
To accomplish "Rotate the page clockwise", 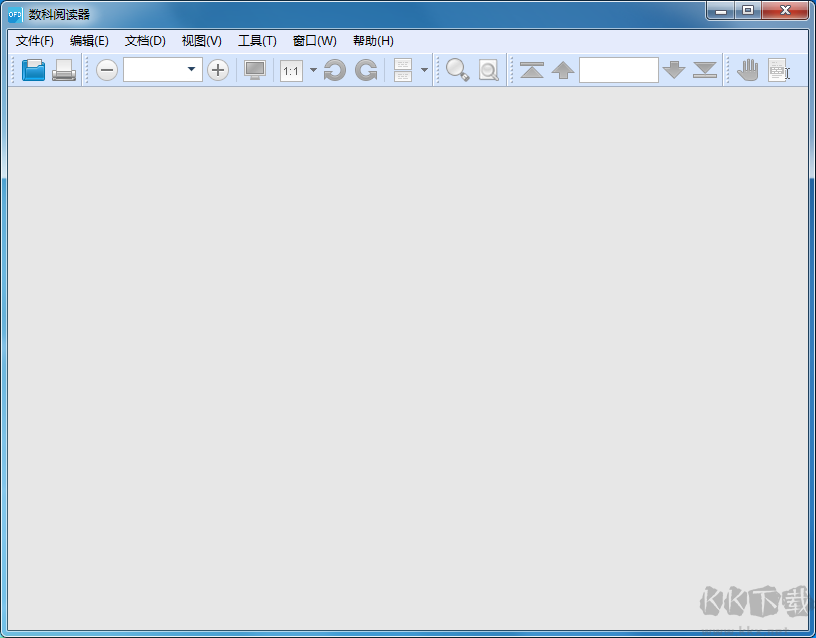I will 366,70.
